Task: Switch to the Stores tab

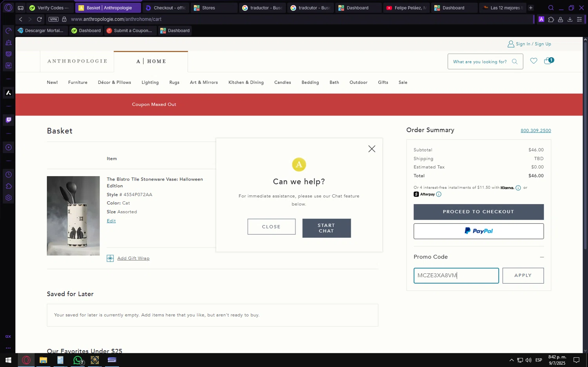Action: [x=214, y=8]
